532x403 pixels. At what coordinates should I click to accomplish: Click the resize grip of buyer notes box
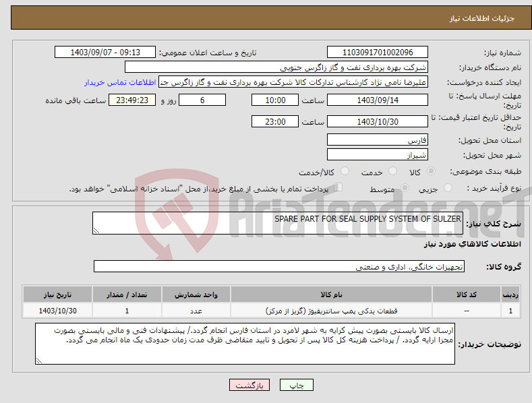pyautogui.click(x=39, y=361)
